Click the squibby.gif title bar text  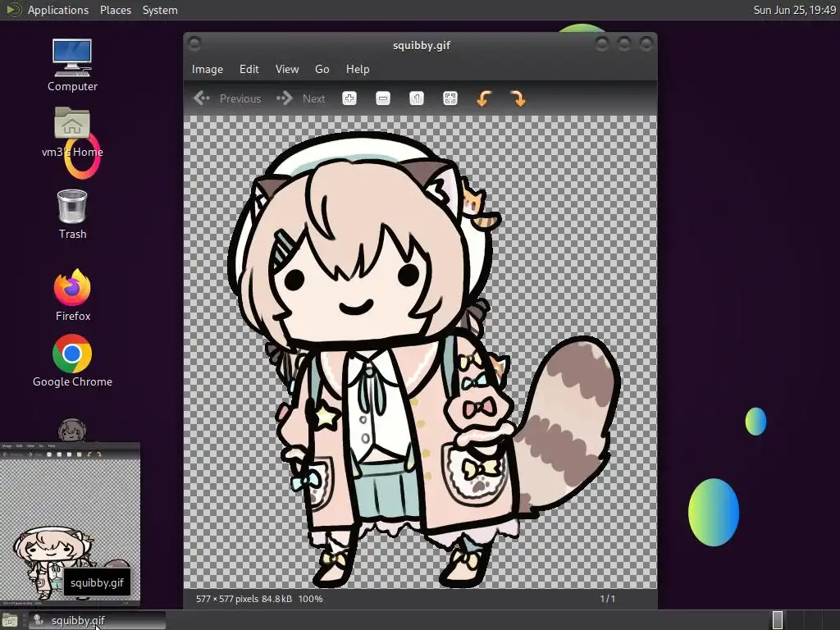pyautogui.click(x=421, y=46)
